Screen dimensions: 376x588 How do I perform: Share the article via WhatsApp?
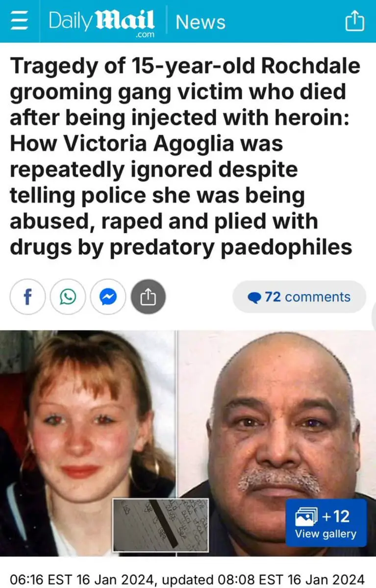point(68,297)
